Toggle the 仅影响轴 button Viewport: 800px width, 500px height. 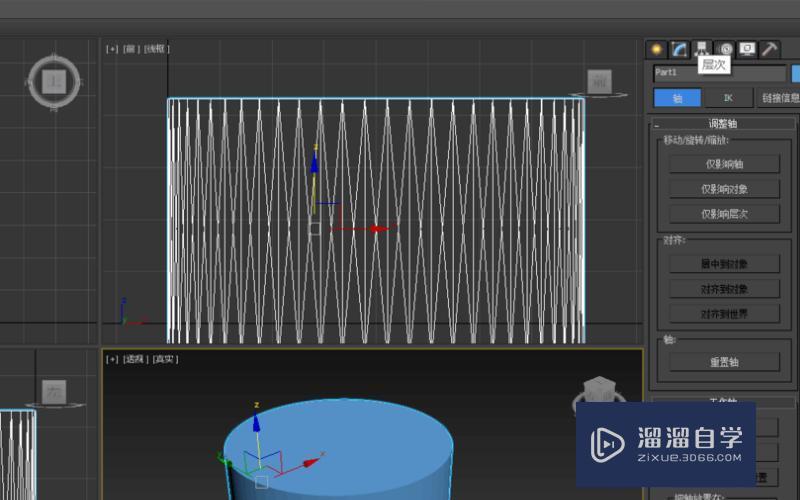(724, 164)
